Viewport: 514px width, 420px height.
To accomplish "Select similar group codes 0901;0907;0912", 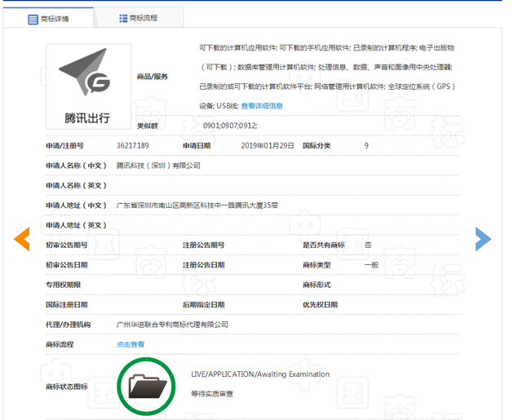I will pyautogui.click(x=230, y=126).
